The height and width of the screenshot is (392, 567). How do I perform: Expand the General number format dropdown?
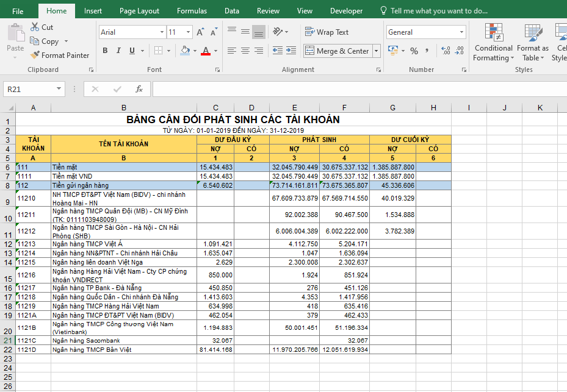461,32
